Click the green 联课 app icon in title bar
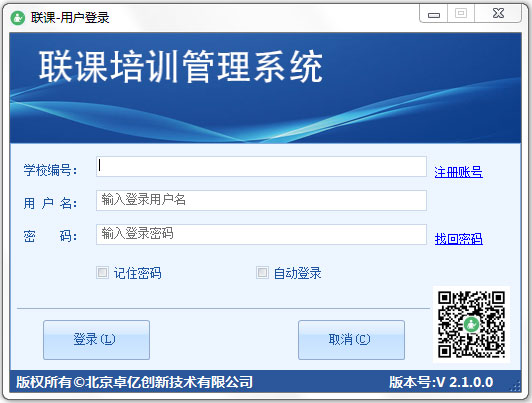The image size is (532, 403). pos(18,18)
